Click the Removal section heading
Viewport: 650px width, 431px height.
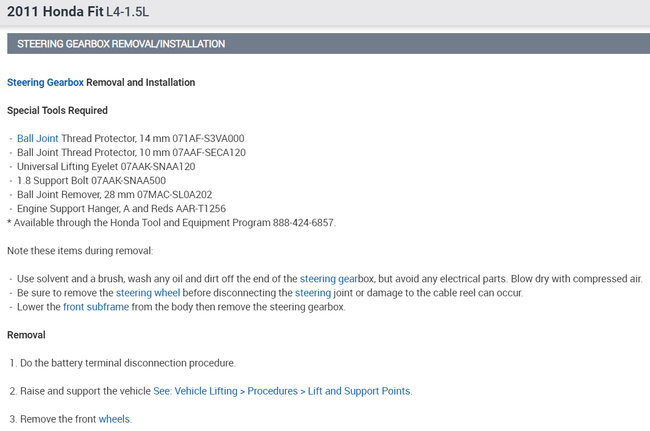click(26, 334)
